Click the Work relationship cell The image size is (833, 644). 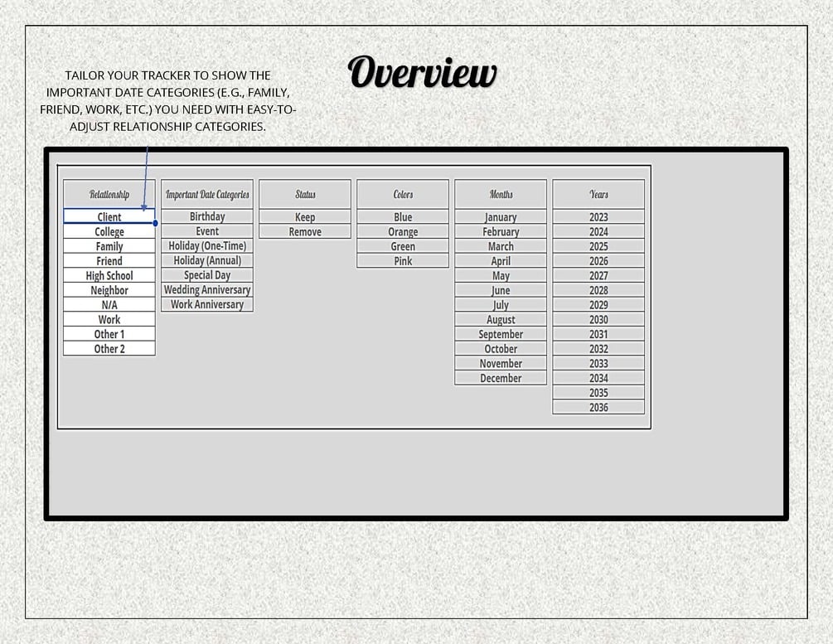pos(109,319)
